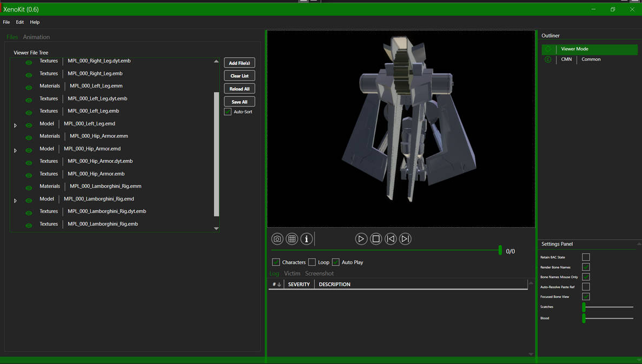Screen dimensions: 642x364
Task: Expand the MPL_000_Hip_Armor.emd model node
Action: coord(16,151)
